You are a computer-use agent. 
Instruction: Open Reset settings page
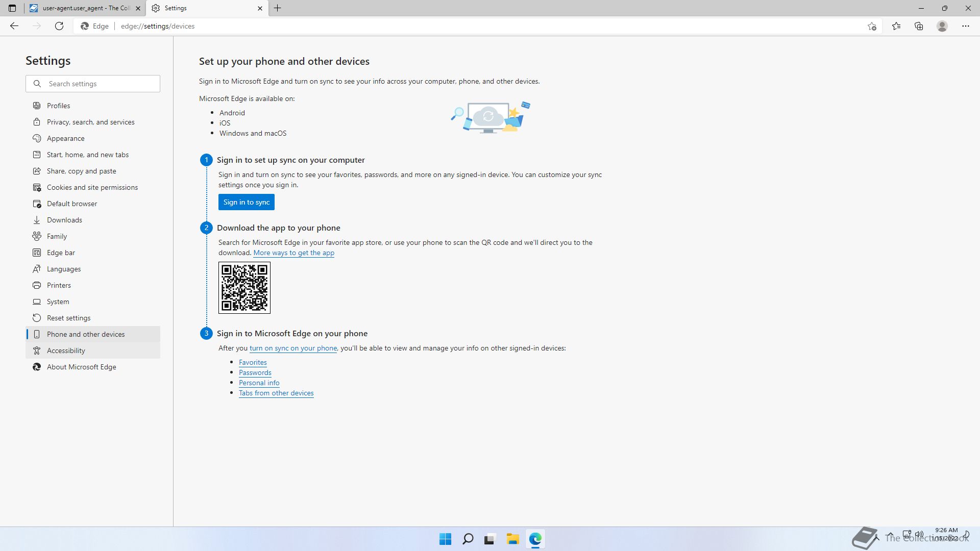pos(93,318)
